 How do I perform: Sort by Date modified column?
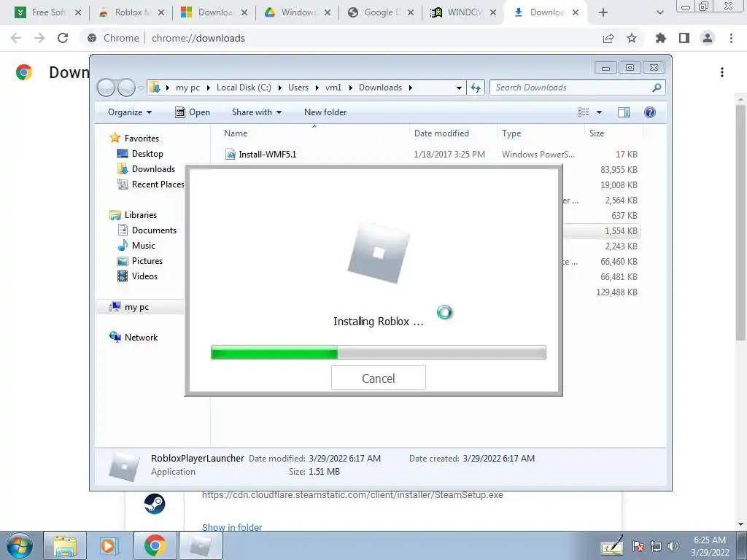pos(452,133)
